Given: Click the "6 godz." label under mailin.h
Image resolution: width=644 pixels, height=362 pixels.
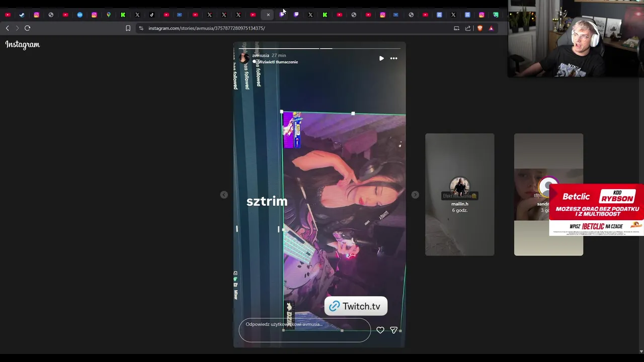Looking at the screenshot, I should tap(460, 210).
